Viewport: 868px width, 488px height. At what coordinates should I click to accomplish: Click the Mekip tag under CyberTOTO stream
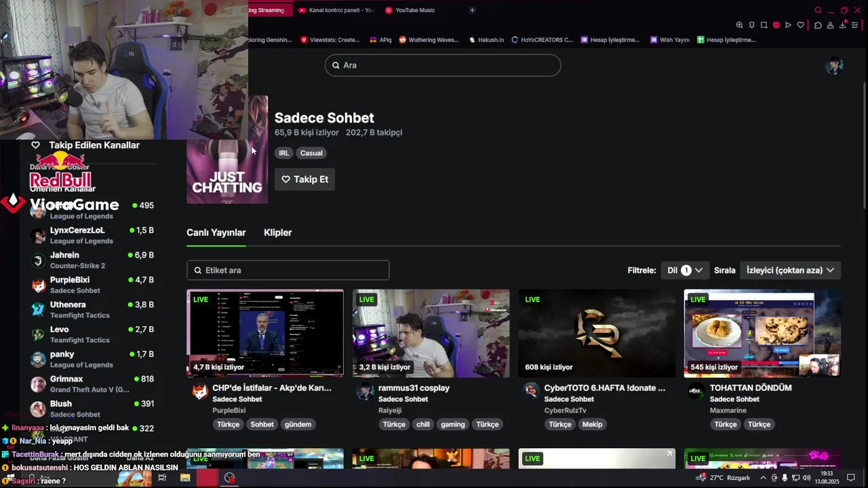(592, 424)
